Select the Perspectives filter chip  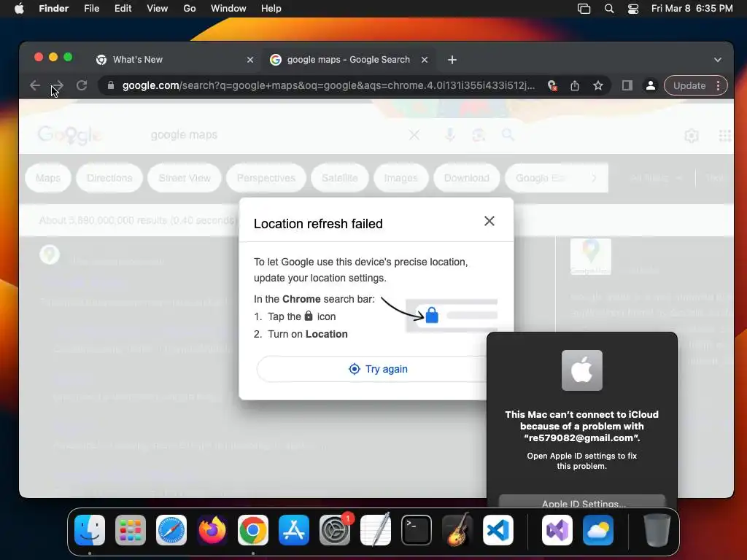click(x=266, y=178)
